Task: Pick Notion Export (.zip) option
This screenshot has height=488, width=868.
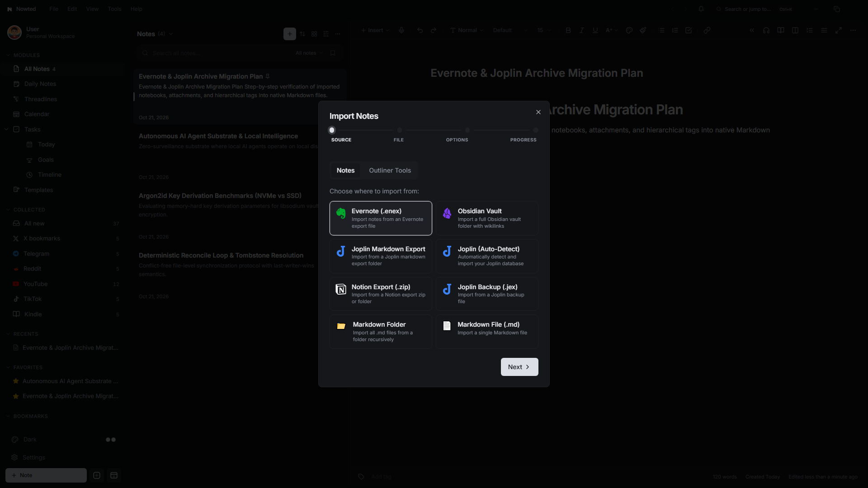Action: tap(381, 294)
